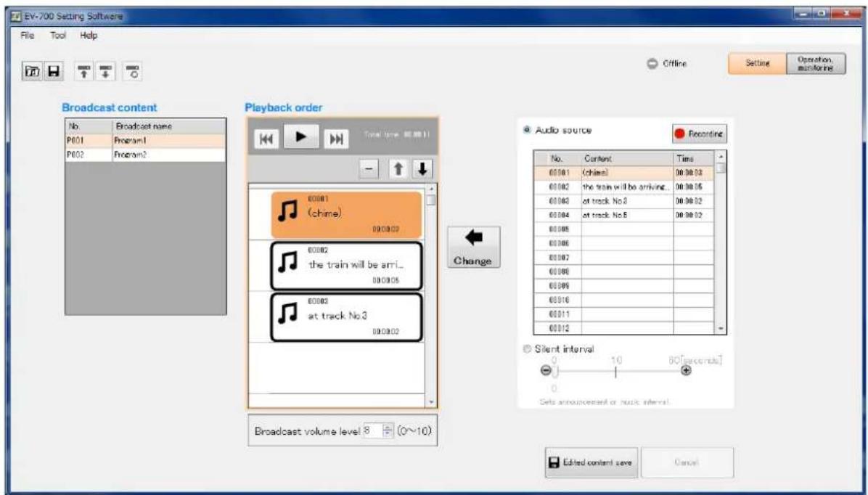Select audio row 00004 at track No.5
The height and width of the screenshot is (495, 868).
coord(624,215)
